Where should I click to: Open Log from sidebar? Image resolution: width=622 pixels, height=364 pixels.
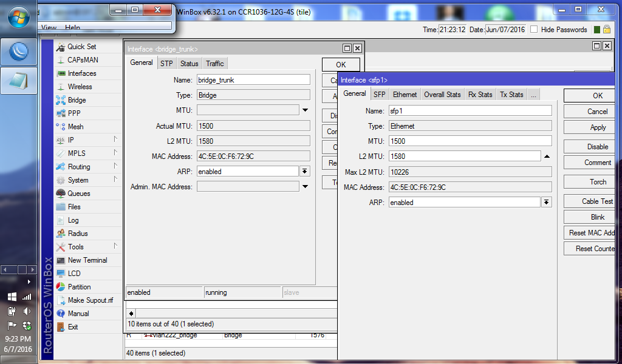pos(87,220)
